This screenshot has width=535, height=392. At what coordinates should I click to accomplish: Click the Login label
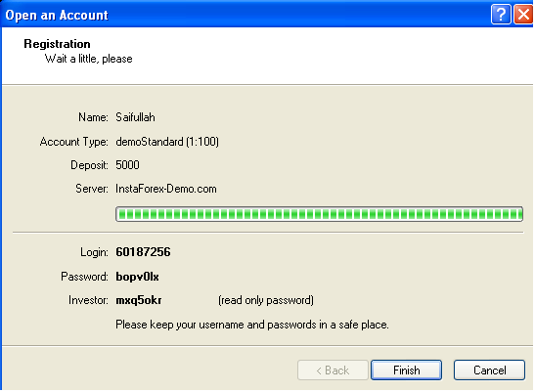(x=94, y=252)
